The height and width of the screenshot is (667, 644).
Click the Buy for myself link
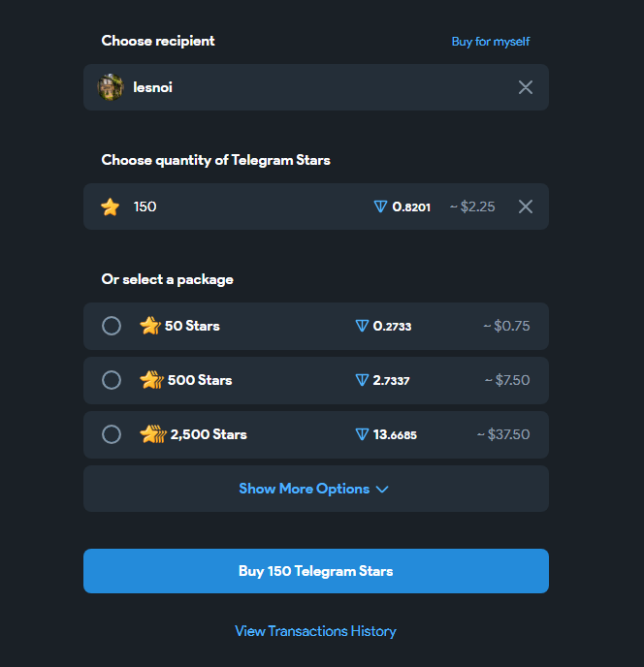[x=491, y=42]
